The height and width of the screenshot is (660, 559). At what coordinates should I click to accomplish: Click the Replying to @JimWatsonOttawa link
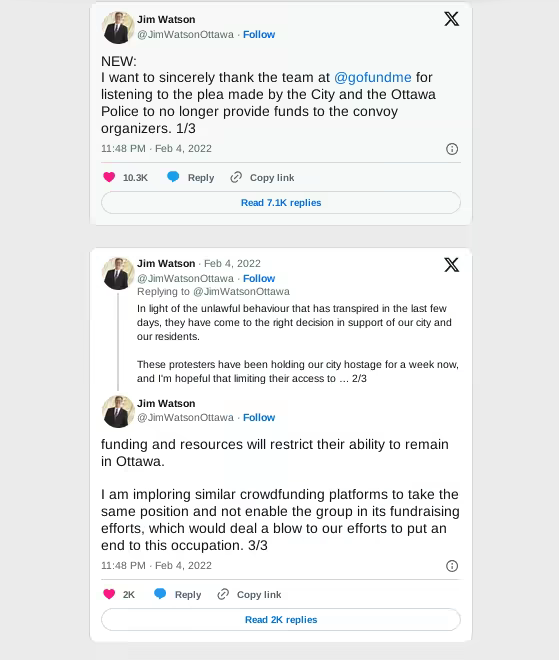point(213,292)
